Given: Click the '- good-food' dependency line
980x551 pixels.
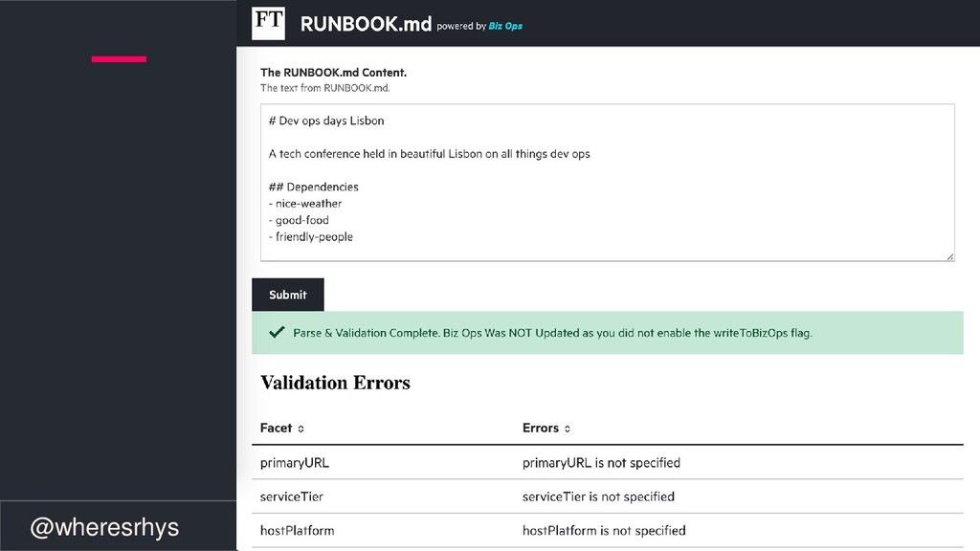Looking at the screenshot, I should tap(299, 220).
